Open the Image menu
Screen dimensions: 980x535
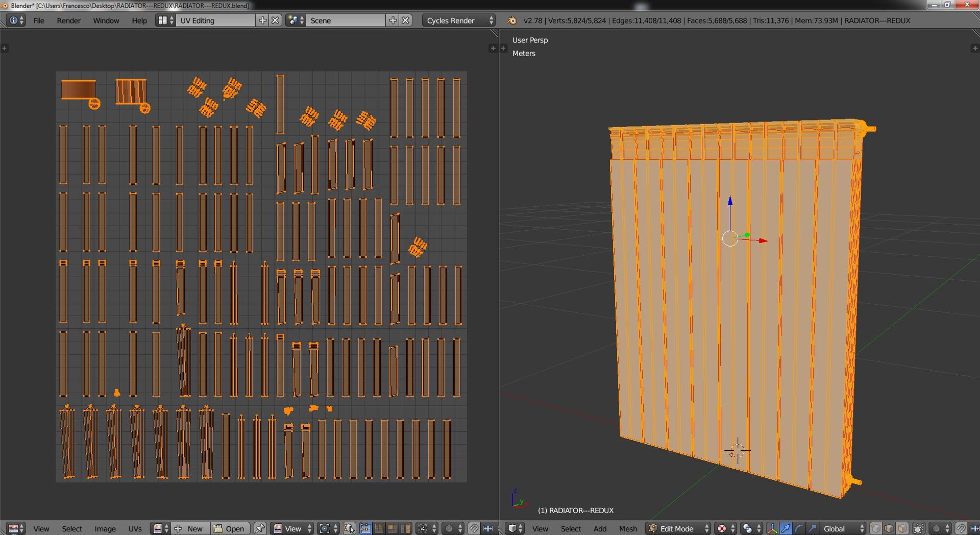[x=105, y=528]
